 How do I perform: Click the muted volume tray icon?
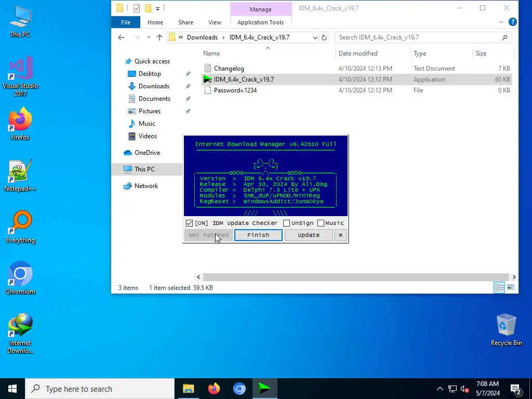click(x=464, y=389)
